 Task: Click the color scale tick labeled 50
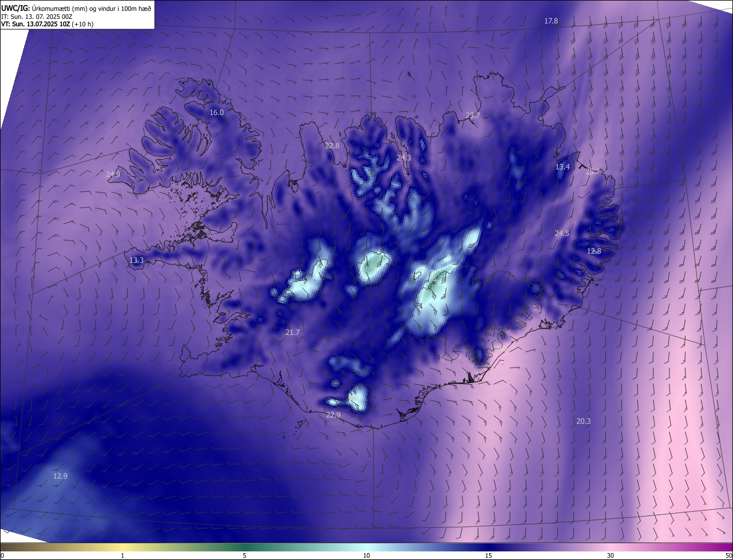728,555
